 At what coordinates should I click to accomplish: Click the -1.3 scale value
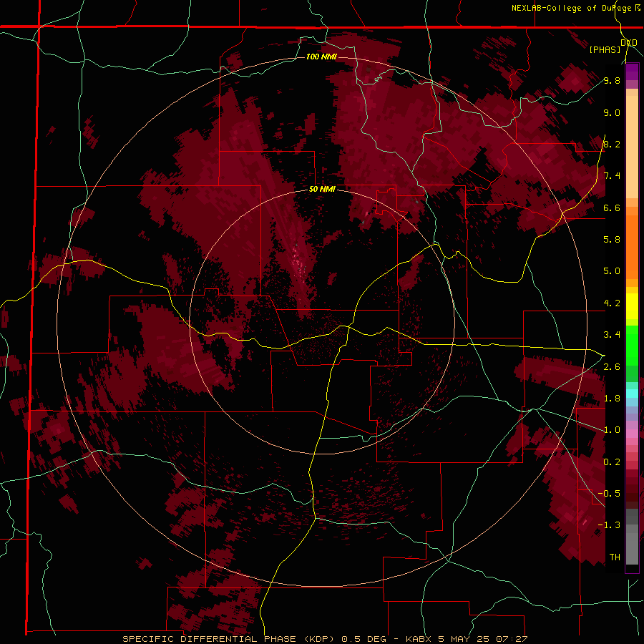[609, 525]
